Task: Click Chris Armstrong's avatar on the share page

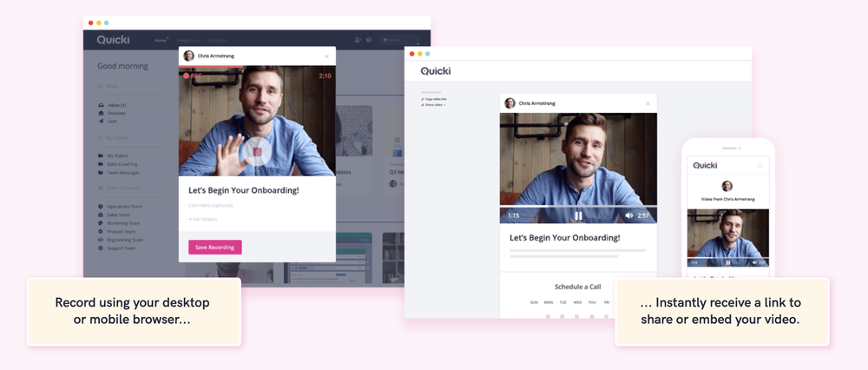Action: point(510,103)
